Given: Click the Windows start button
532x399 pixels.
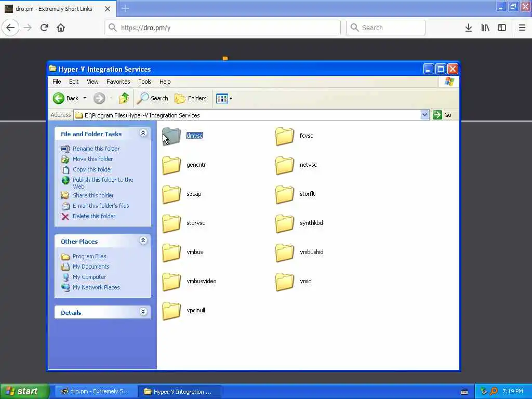Looking at the screenshot, I should pyautogui.click(x=24, y=392).
